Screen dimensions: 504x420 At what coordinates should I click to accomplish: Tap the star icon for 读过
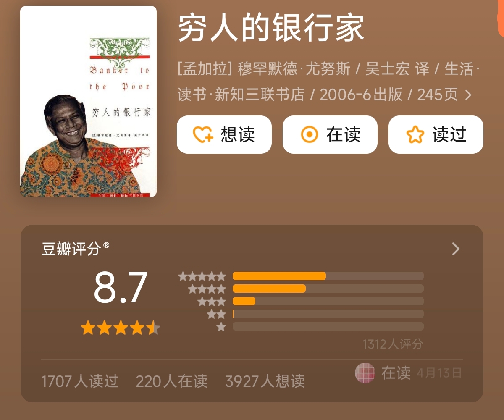click(415, 135)
